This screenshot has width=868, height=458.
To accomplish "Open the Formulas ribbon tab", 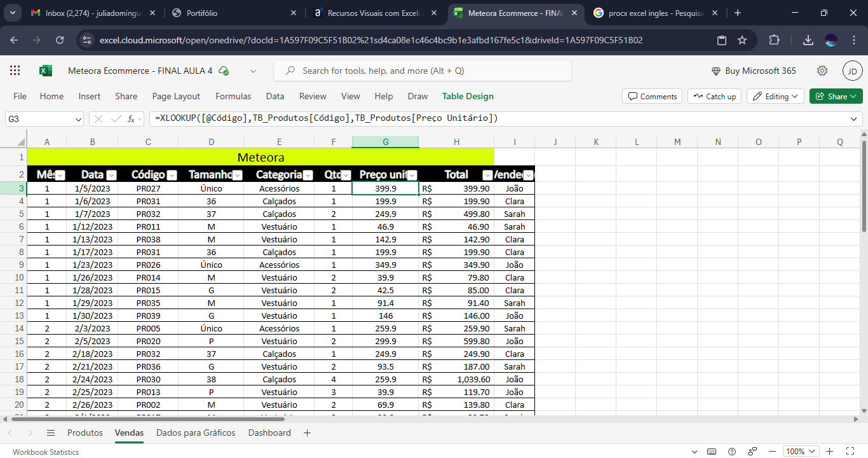I will coord(233,96).
